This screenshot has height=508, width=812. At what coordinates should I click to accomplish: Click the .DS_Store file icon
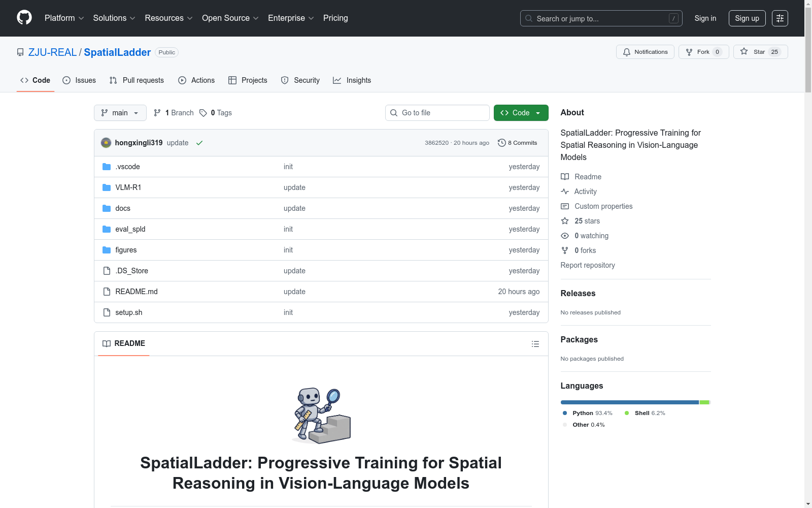pyautogui.click(x=107, y=271)
